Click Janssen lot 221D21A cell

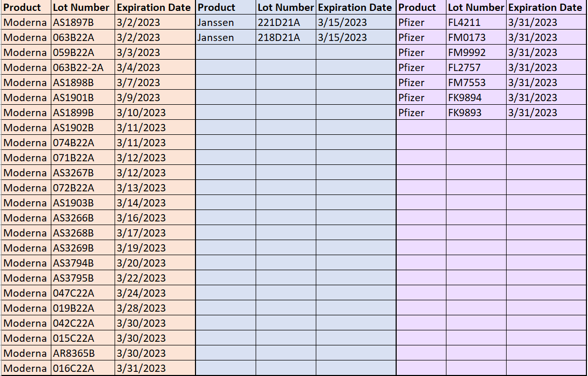click(x=286, y=22)
